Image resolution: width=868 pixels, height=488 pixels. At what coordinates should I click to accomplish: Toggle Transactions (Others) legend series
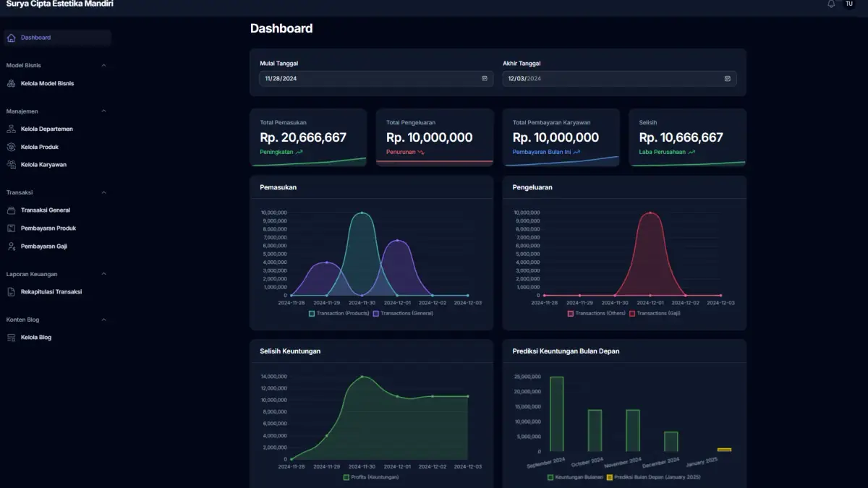tap(597, 313)
